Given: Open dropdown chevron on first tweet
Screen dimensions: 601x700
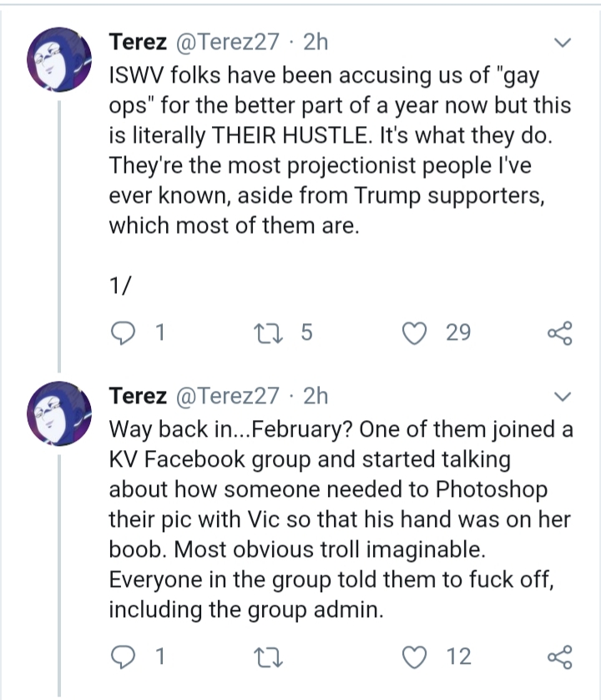Looking at the screenshot, I should coord(562,43).
